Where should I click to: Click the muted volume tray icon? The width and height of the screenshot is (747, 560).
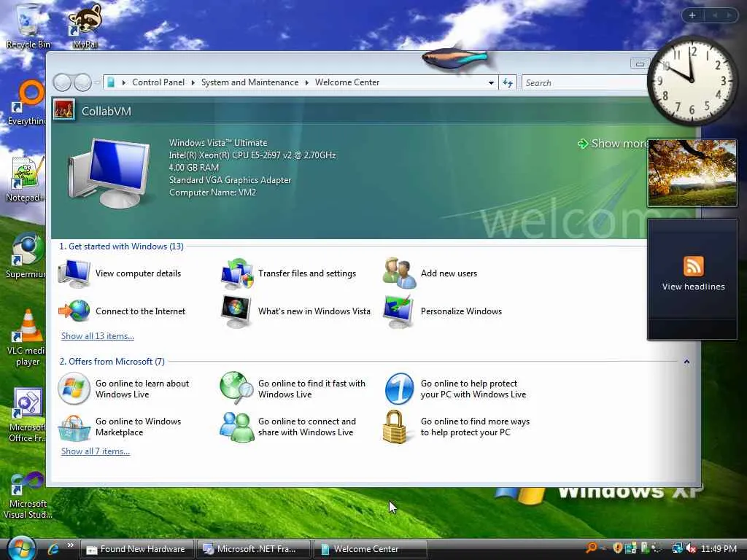tap(692, 548)
